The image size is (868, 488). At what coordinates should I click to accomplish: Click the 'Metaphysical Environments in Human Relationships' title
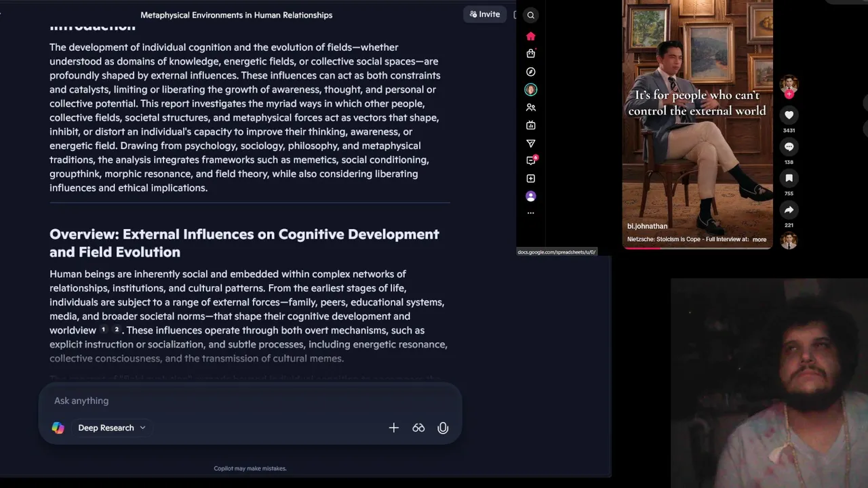pyautogui.click(x=236, y=15)
